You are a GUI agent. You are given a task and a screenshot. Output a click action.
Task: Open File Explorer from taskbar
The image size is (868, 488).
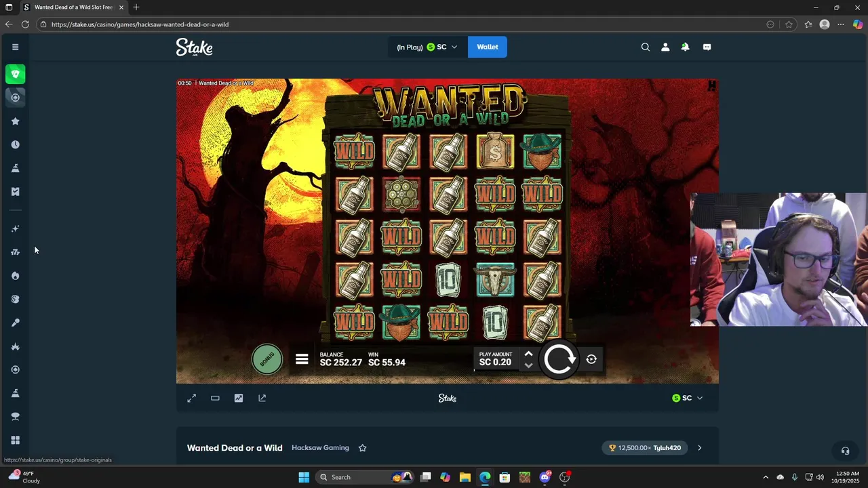tap(465, 477)
